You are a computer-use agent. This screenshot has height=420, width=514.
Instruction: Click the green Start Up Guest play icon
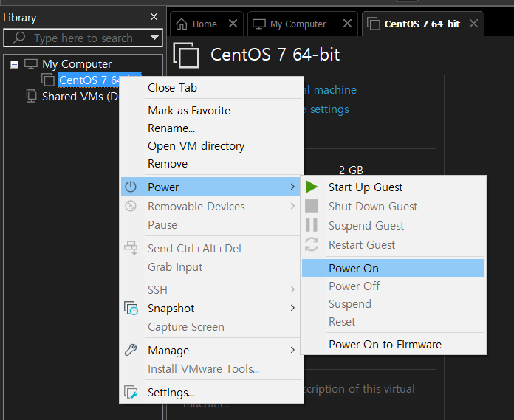[312, 187]
